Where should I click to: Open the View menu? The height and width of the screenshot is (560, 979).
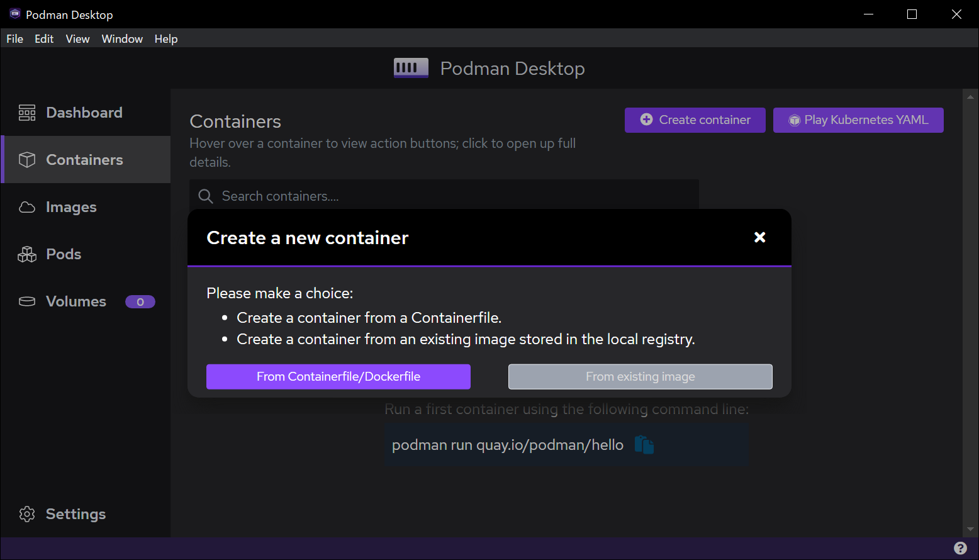point(77,39)
